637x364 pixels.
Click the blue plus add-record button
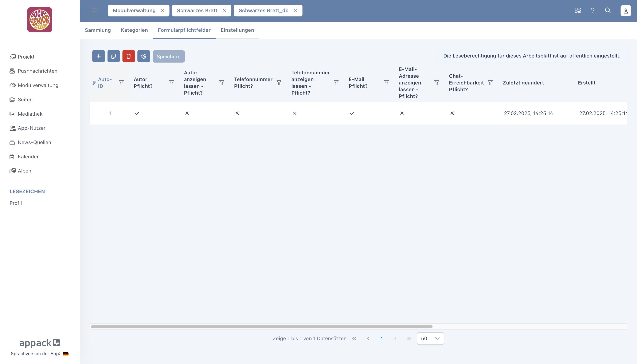click(98, 56)
